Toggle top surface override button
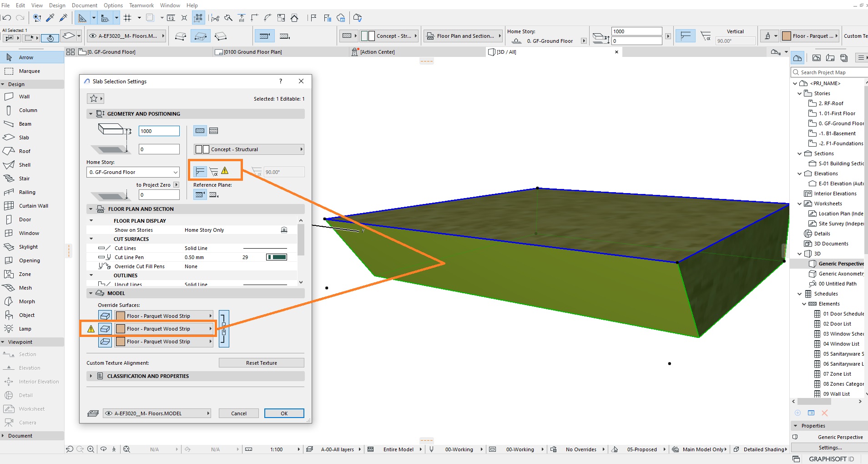This screenshot has height=464, width=868. coord(105,316)
